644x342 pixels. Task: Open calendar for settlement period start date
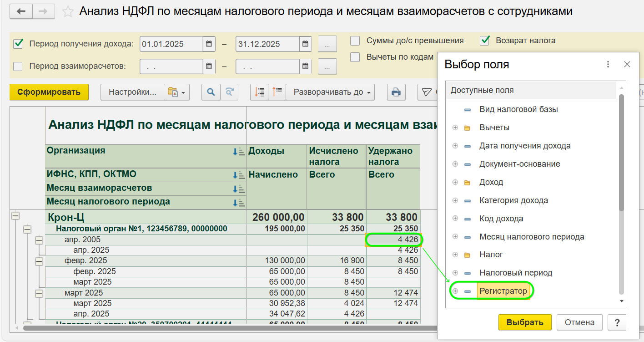point(209,66)
